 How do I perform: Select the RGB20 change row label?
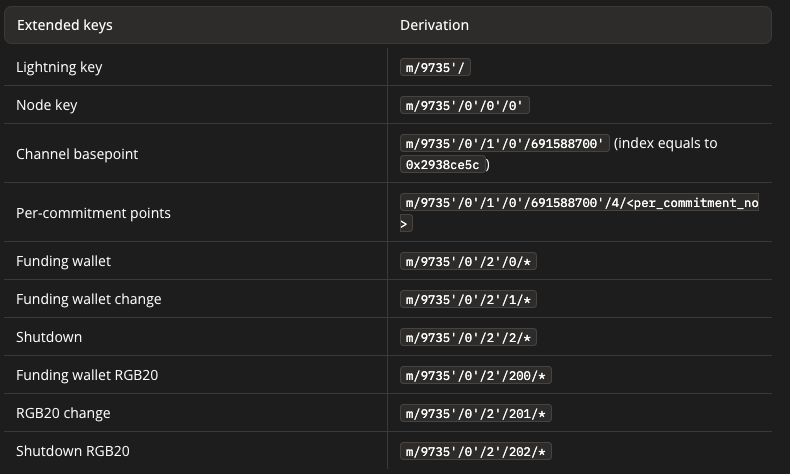point(63,413)
